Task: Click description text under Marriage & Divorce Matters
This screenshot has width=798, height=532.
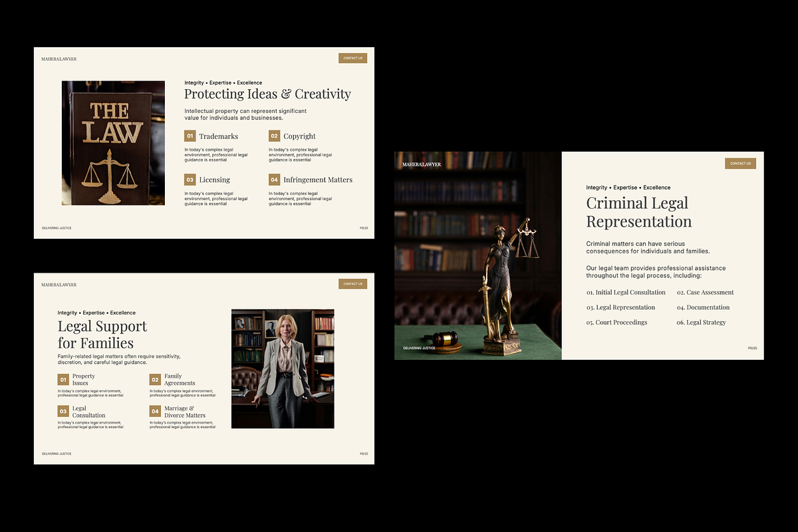Action: (182, 425)
